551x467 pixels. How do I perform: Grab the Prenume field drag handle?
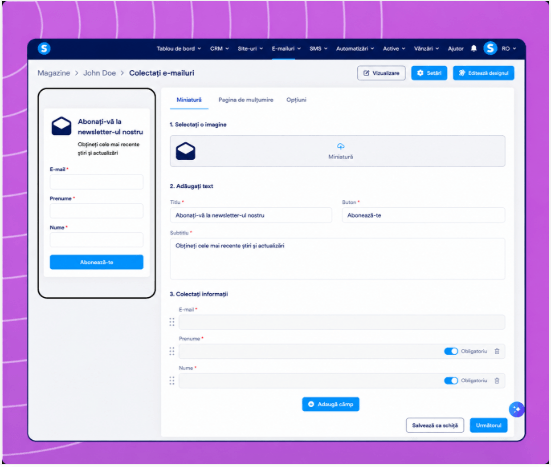point(172,351)
